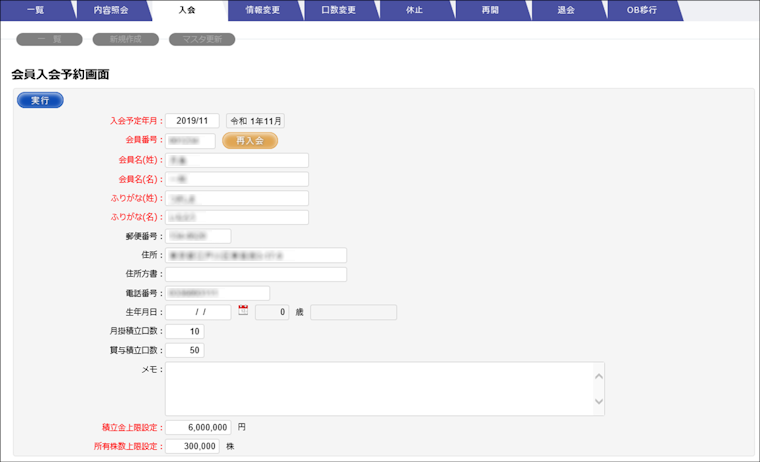Switch to the 一覧 tab
This screenshot has width=760, height=462.
[35, 10]
